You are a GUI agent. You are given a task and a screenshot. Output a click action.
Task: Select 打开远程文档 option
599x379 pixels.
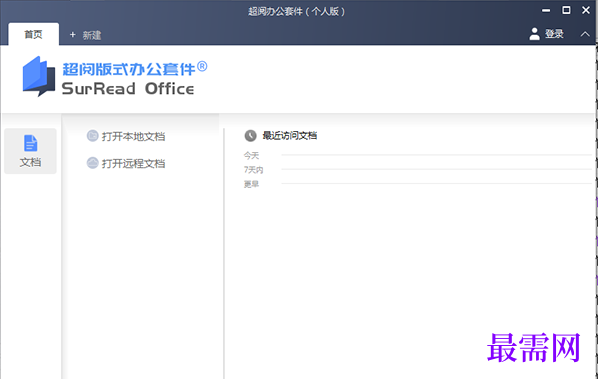point(133,164)
